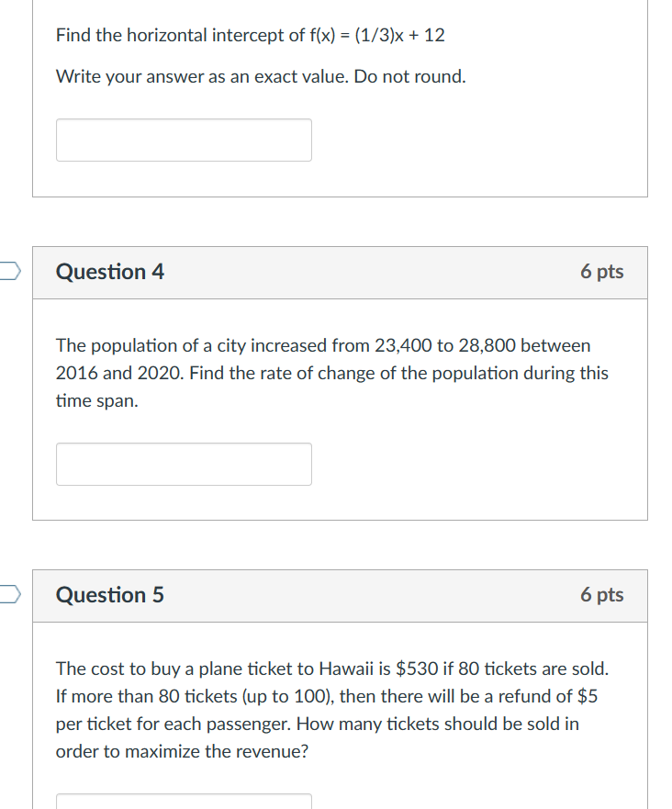
Task: Expand the Question 5 panel header
Action: (x=340, y=595)
